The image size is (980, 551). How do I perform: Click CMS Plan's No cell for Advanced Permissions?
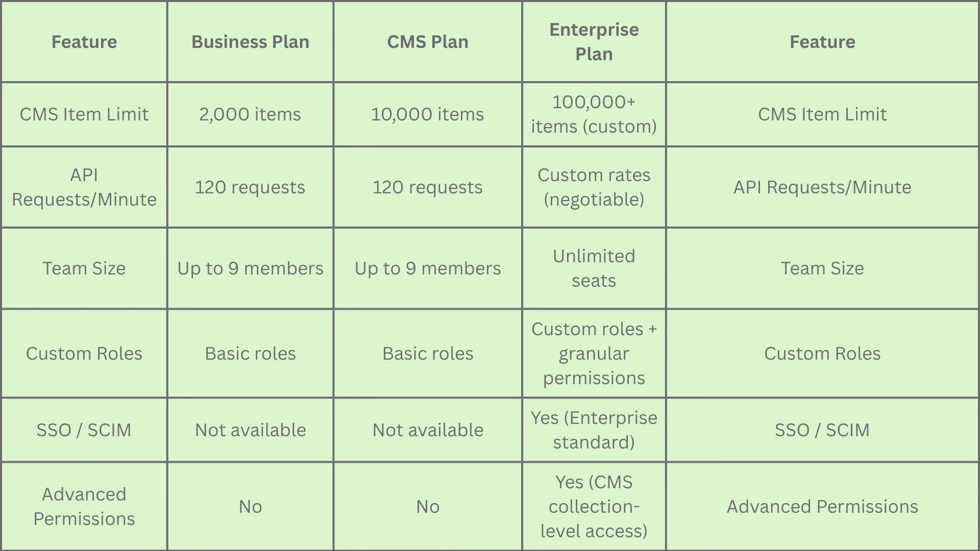click(428, 507)
